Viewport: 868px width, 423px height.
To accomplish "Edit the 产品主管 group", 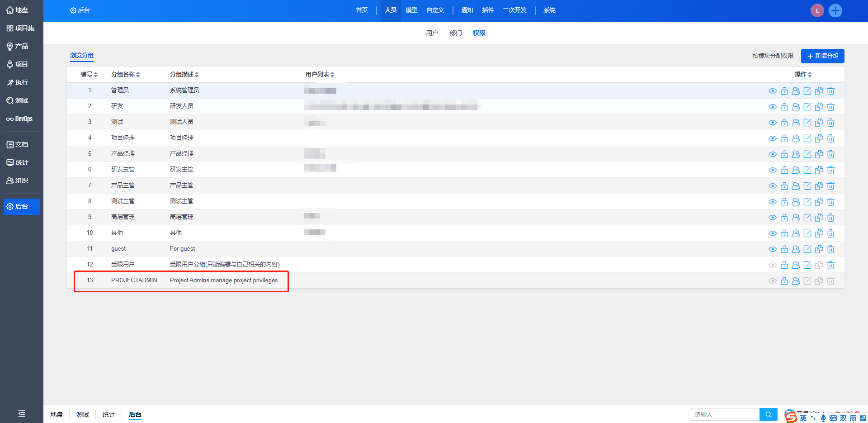I will [807, 186].
